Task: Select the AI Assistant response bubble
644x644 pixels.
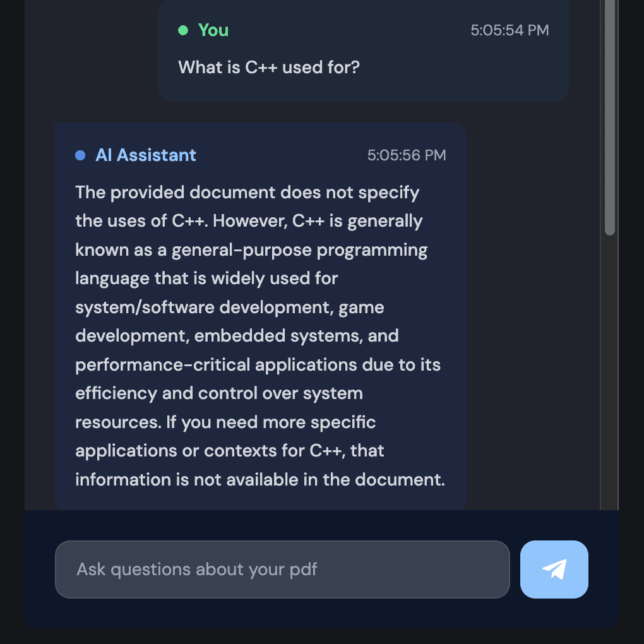Action: click(261, 316)
